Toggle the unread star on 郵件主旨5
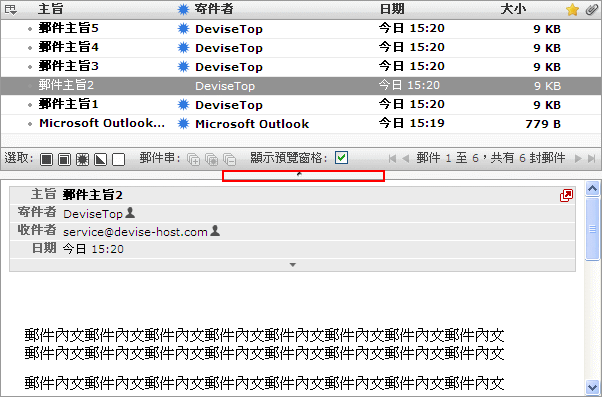Viewport: 602px width, 397px height. click(184, 28)
